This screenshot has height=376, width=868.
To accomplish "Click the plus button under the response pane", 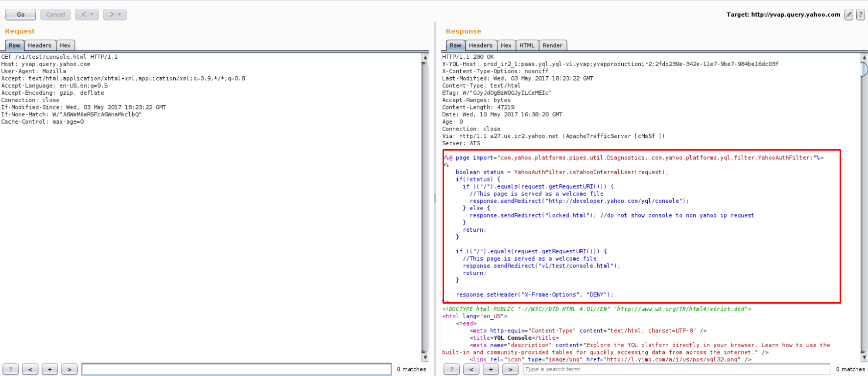I will click(x=491, y=369).
